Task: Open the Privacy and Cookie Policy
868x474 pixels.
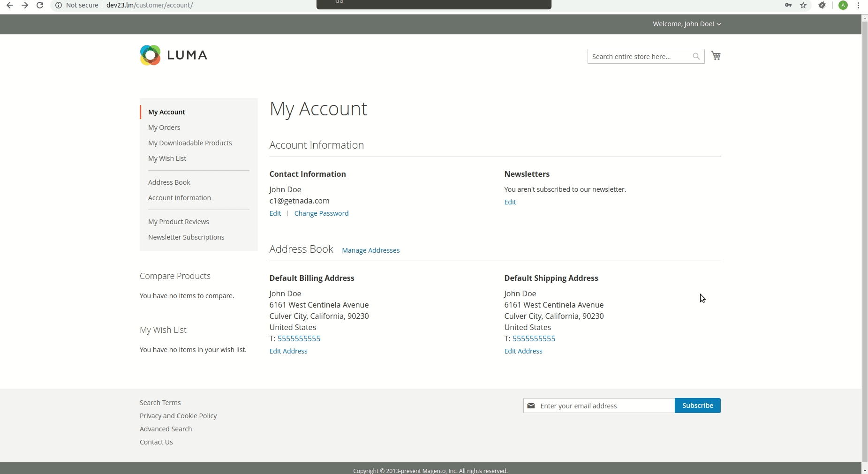Action: pyautogui.click(x=178, y=415)
